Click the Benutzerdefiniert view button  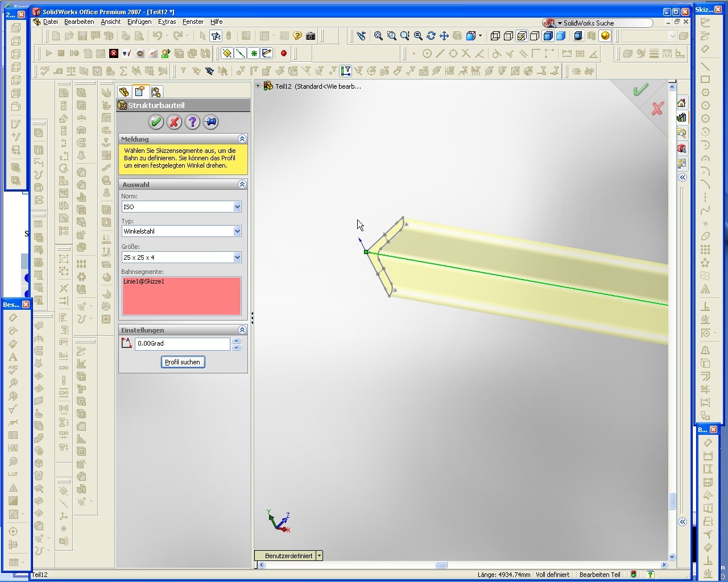click(x=288, y=556)
